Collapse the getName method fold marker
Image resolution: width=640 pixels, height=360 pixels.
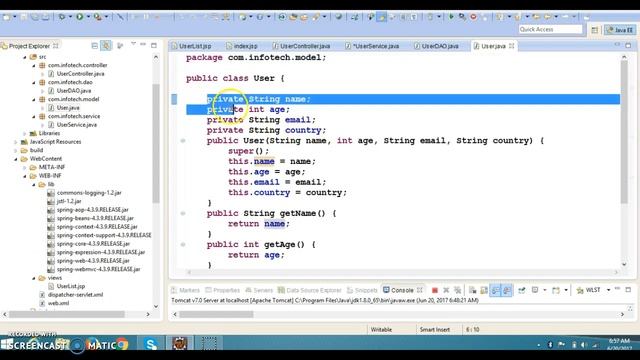tap(183, 213)
